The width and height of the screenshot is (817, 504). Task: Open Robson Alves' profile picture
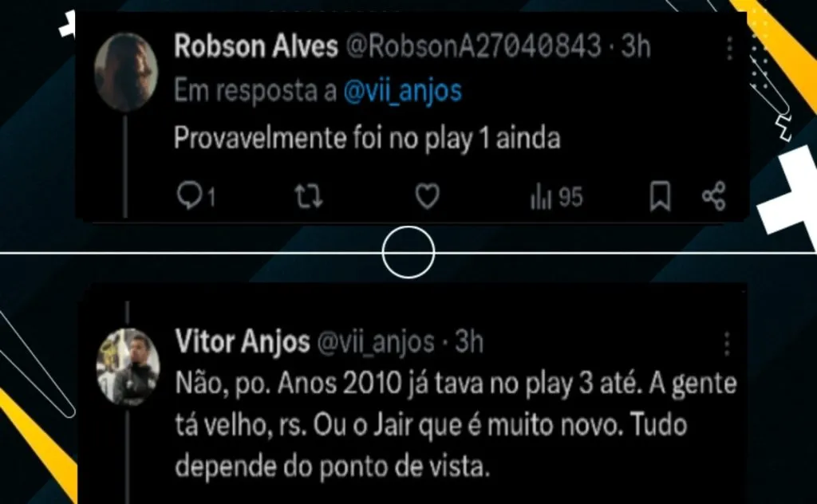[x=126, y=72]
